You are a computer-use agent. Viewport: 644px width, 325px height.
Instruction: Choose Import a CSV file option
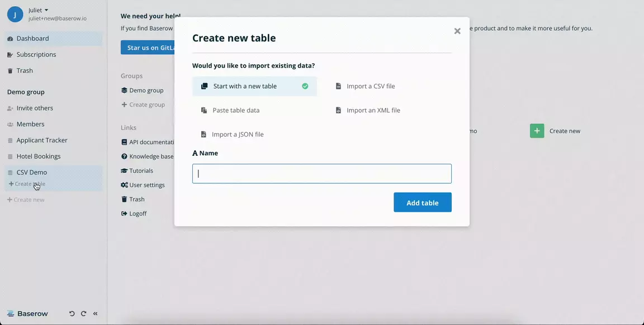click(370, 87)
